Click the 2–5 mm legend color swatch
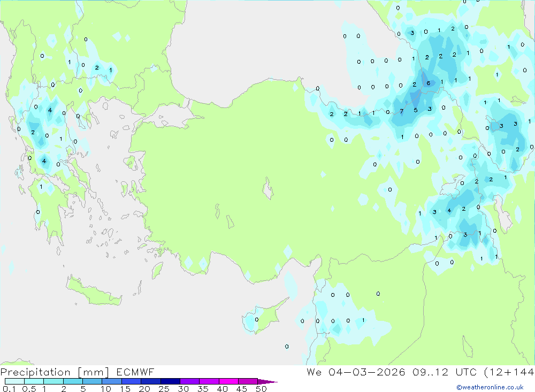The width and height of the screenshot is (535, 392). 73,381
